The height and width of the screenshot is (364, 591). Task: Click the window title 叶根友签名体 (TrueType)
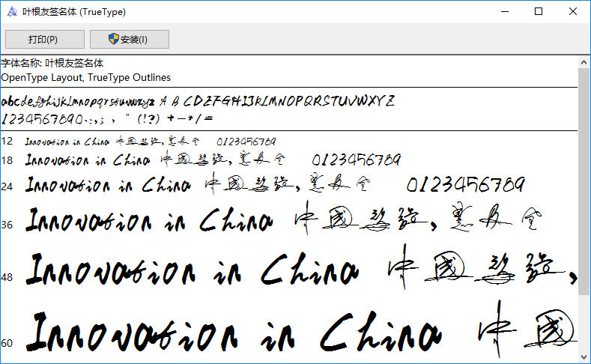74,12
